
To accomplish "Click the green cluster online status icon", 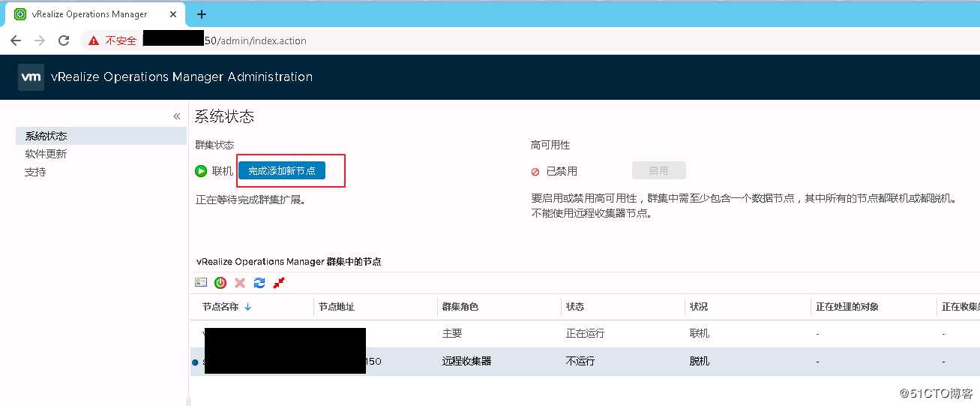I will (201, 171).
